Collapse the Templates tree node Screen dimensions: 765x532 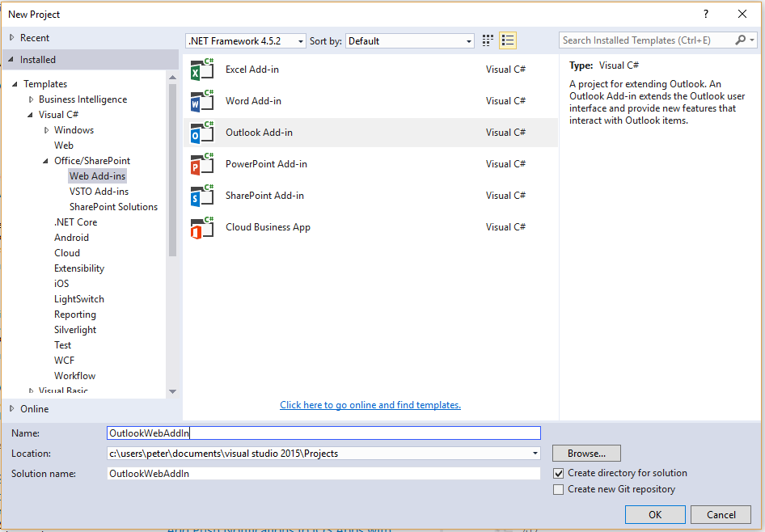point(15,84)
